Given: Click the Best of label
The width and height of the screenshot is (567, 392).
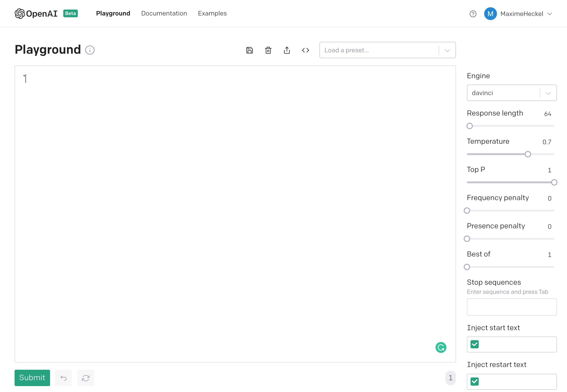Looking at the screenshot, I should (x=478, y=254).
